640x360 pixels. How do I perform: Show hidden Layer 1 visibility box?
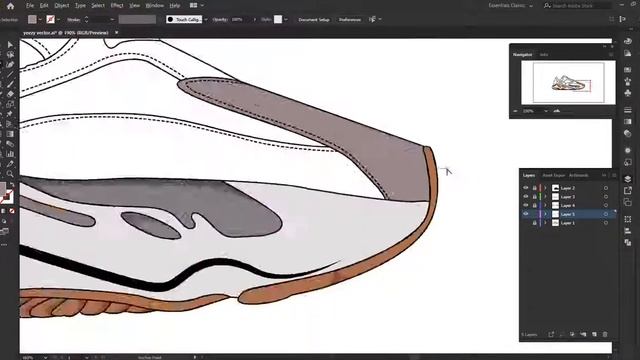click(526, 223)
